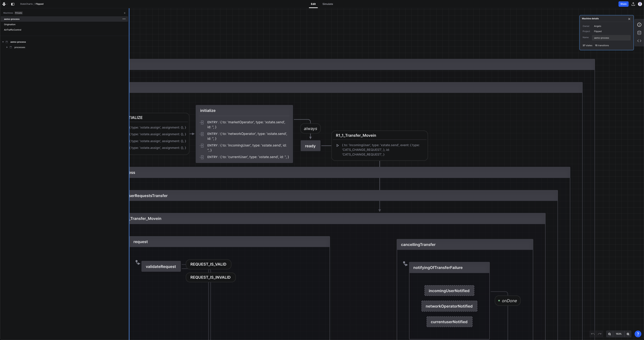This screenshot has height=340, width=644.
Task: Open the Stately logo dropdown chevron
Action: pos(7,4)
